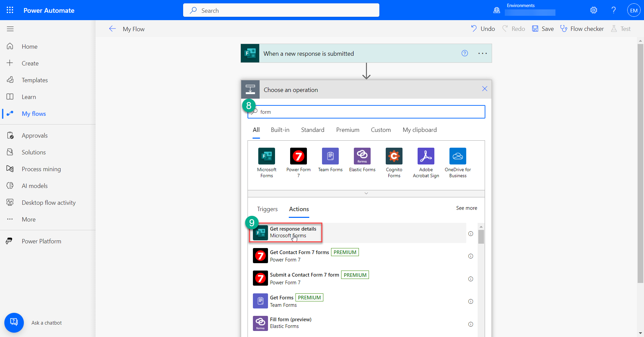Select the Elastic Forms connector icon
Viewport: 644px width, 337px height.
click(x=362, y=156)
